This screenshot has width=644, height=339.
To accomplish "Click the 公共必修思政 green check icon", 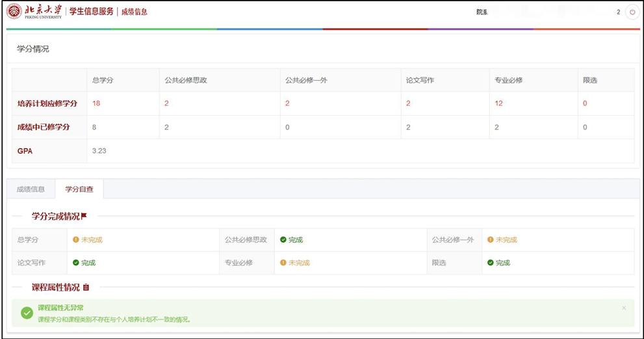I will pyautogui.click(x=283, y=240).
